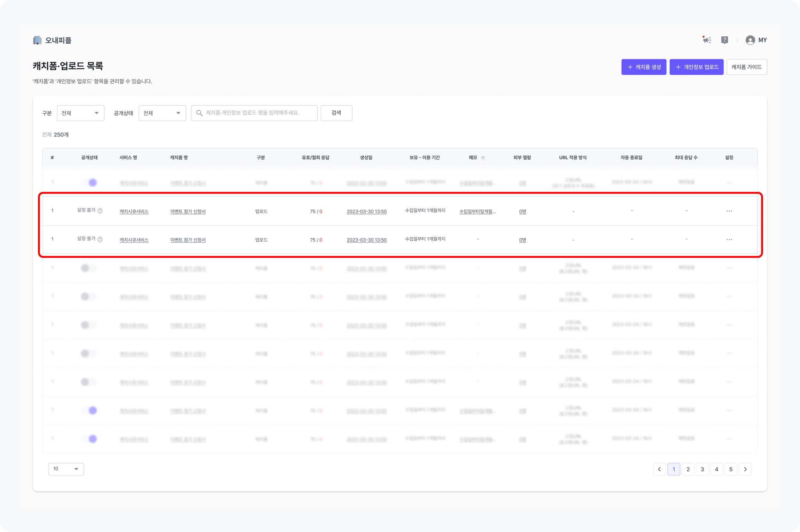Go to page 3

coord(702,469)
